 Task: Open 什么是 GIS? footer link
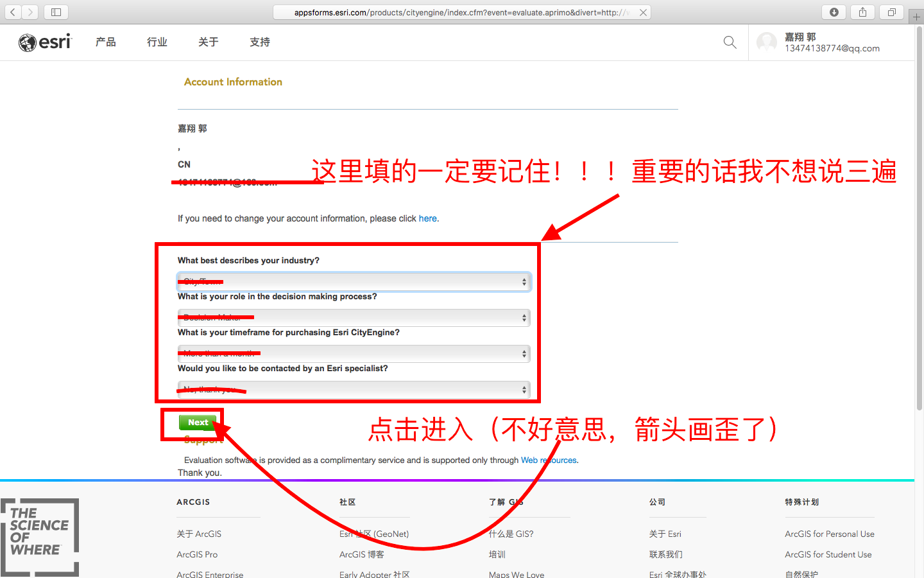(511, 534)
